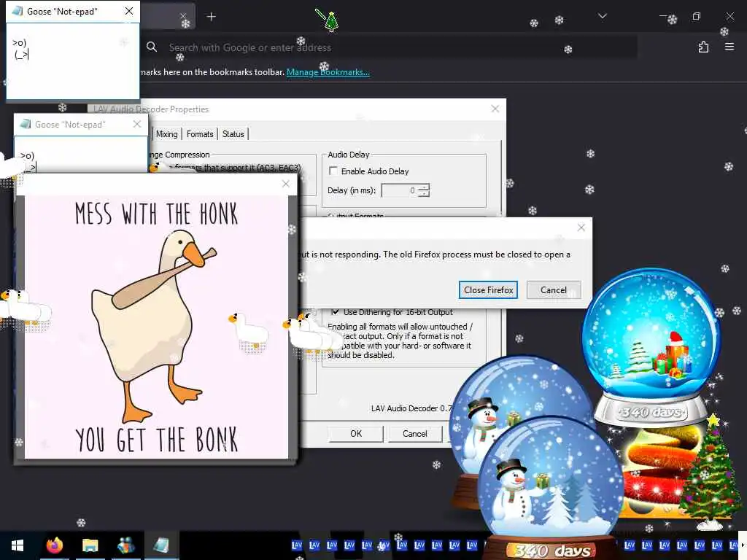This screenshot has height=560, width=747.
Task: Open the Windows Start menu
Action: [x=18, y=545]
